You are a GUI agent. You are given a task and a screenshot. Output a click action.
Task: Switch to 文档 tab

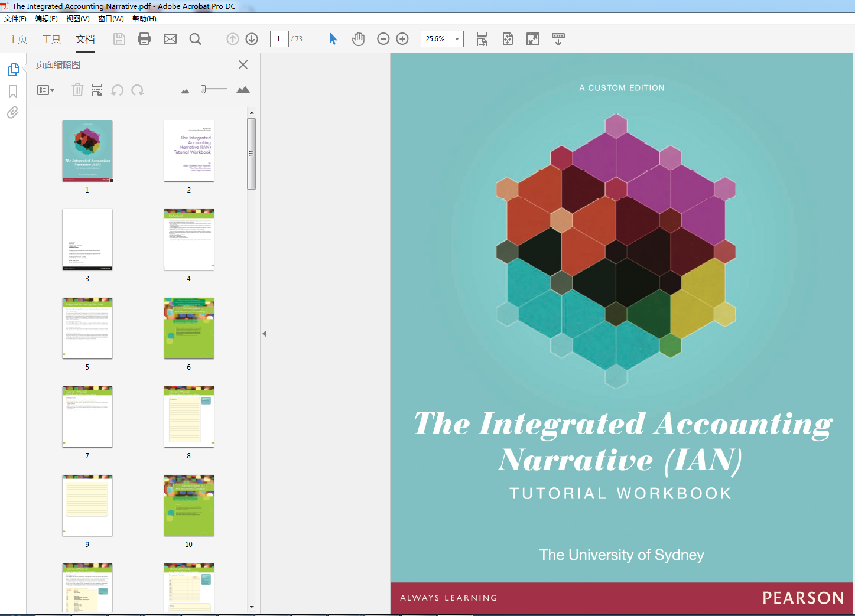(85, 39)
